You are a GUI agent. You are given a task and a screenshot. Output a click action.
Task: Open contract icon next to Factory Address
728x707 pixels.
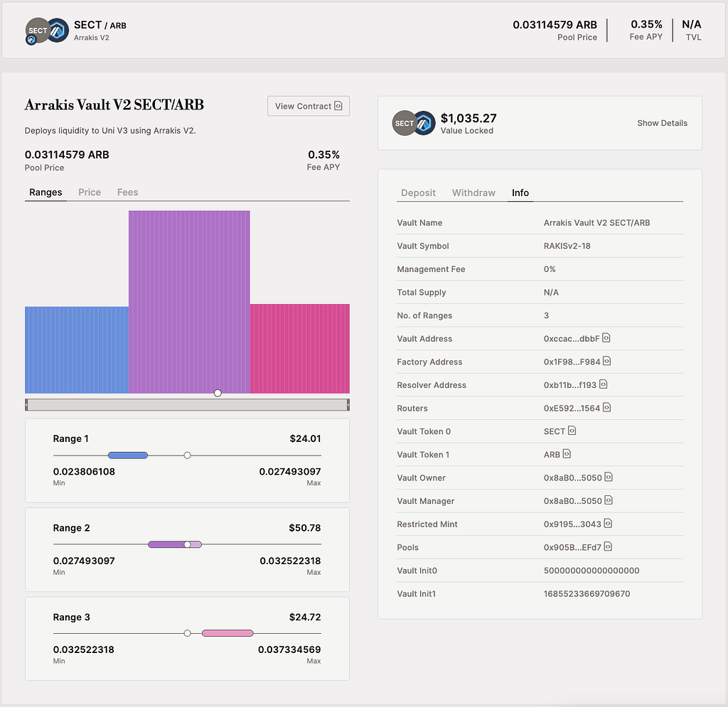point(607,361)
